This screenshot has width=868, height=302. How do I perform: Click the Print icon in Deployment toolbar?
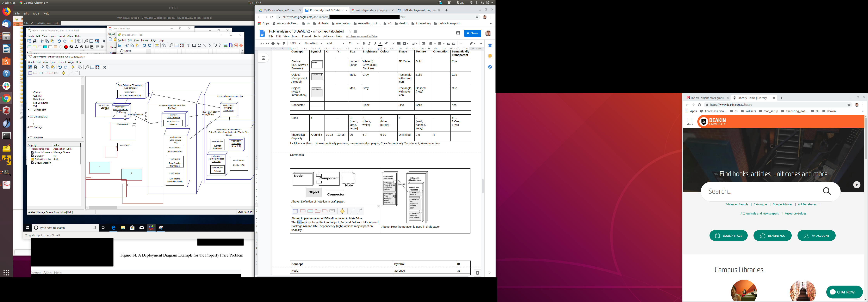35,67
